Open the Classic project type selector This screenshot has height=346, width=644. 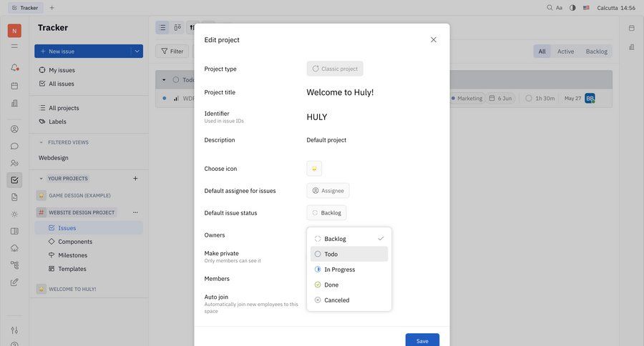pyautogui.click(x=335, y=69)
